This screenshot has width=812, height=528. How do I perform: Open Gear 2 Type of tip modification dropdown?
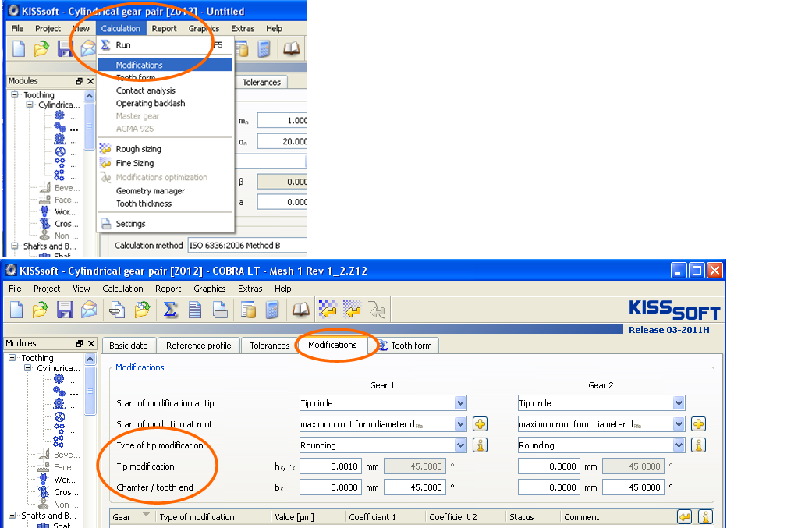click(679, 445)
